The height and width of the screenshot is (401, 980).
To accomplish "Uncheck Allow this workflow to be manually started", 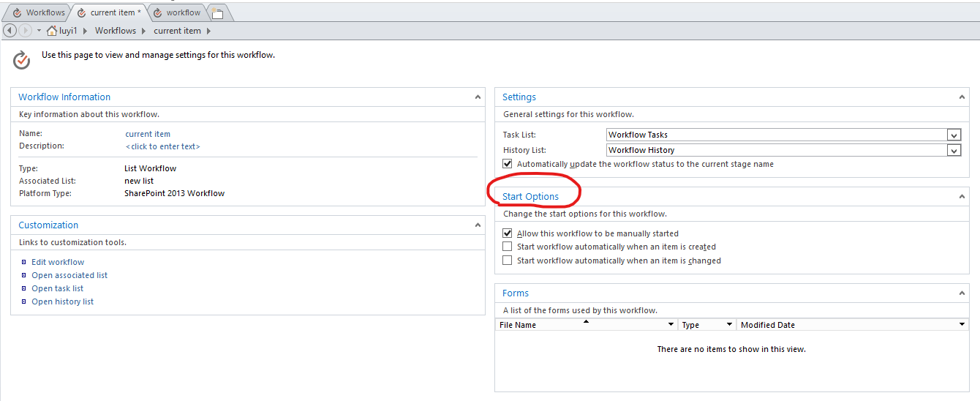I will coord(508,233).
